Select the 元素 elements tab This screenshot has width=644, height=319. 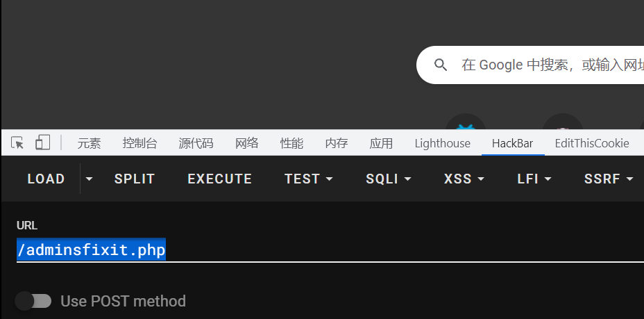89,143
